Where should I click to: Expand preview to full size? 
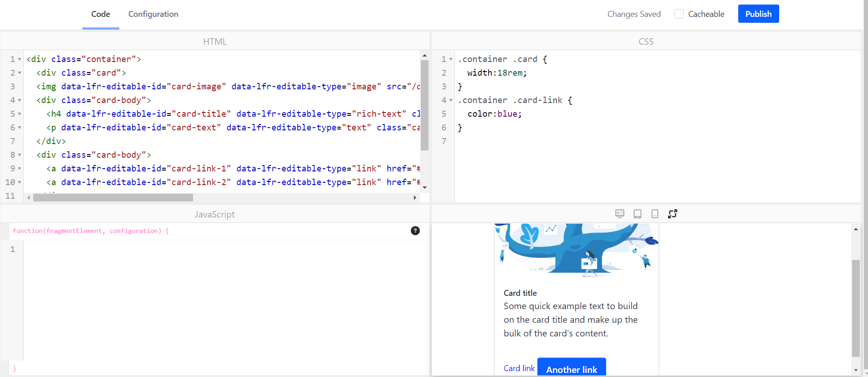673,214
